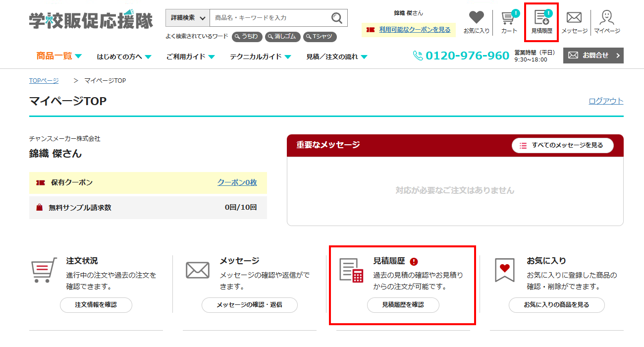Open the 利用可能なクーポンを見る link
Screen dimensions: 644x347
click(x=414, y=30)
